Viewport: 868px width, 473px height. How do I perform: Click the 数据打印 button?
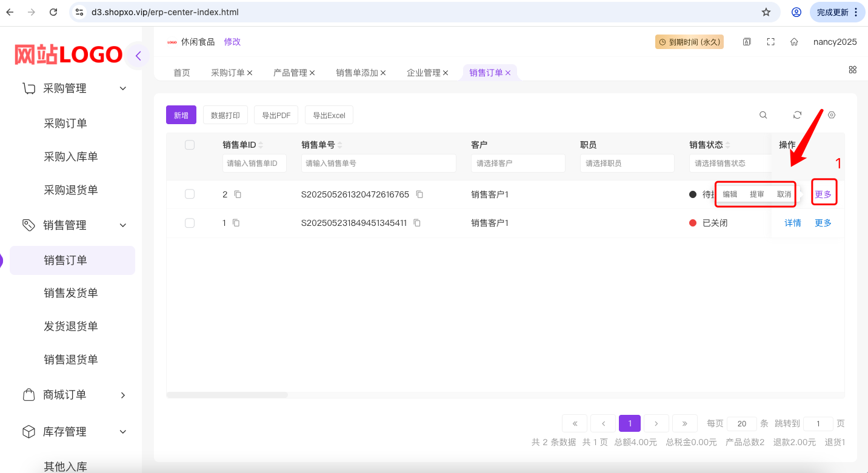(225, 115)
